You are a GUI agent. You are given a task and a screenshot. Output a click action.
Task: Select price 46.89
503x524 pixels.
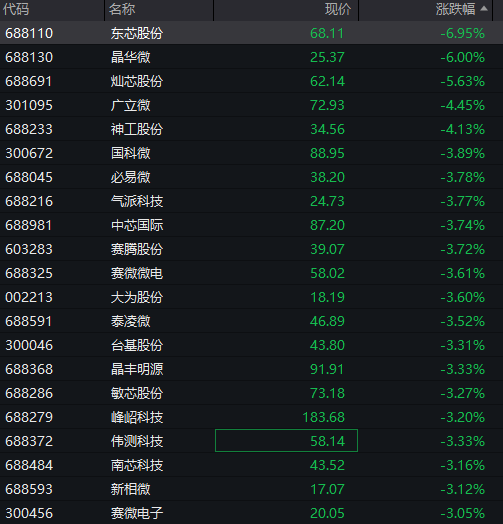pos(327,321)
